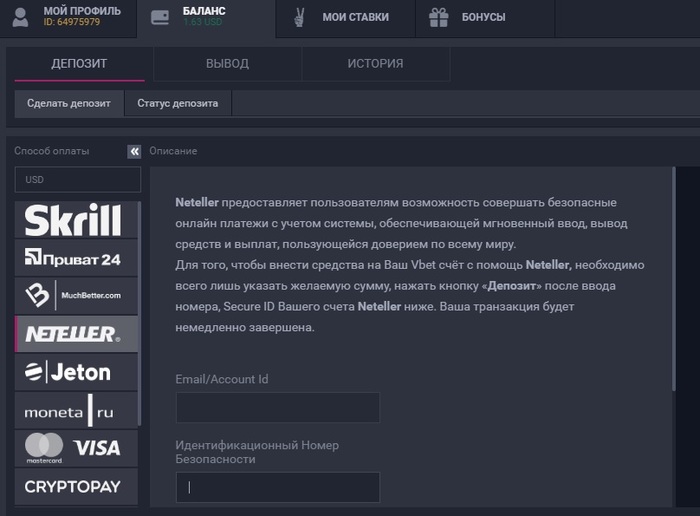Select Mastercard Visa payment method
700x516 pixels.
[76, 448]
